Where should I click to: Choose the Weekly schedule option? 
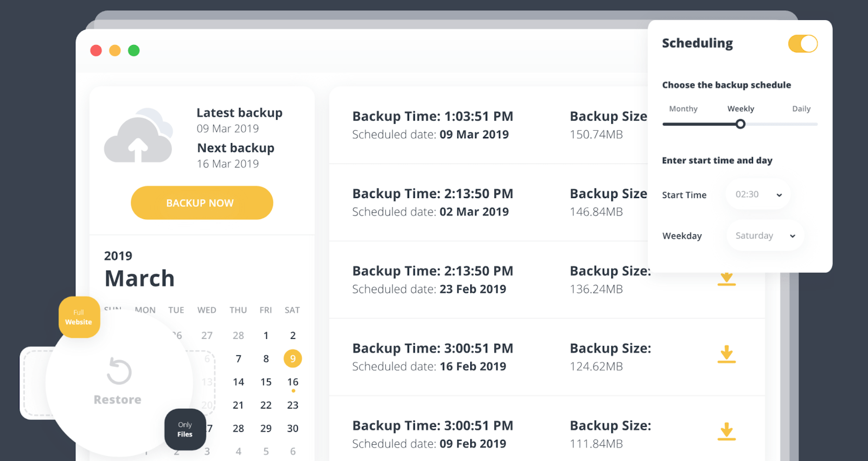[x=741, y=109]
